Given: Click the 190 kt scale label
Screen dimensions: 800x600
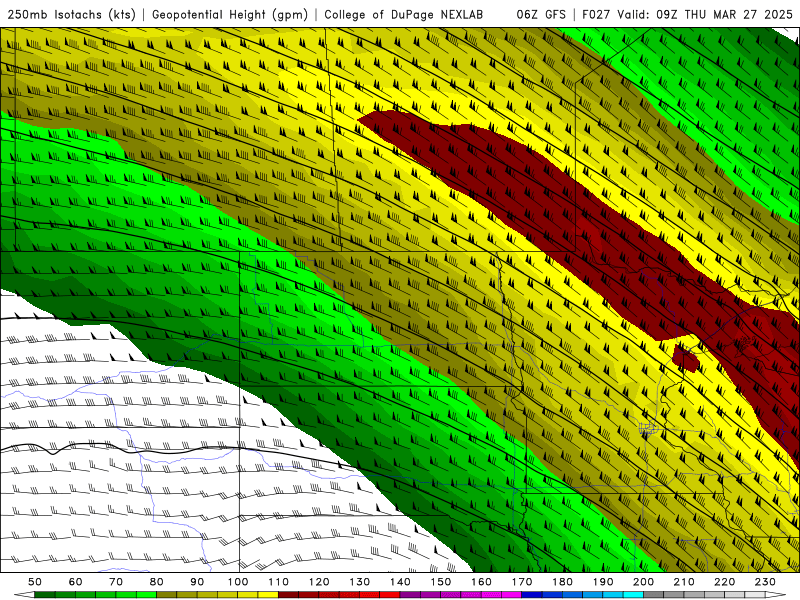Looking at the screenshot, I should (603, 582).
